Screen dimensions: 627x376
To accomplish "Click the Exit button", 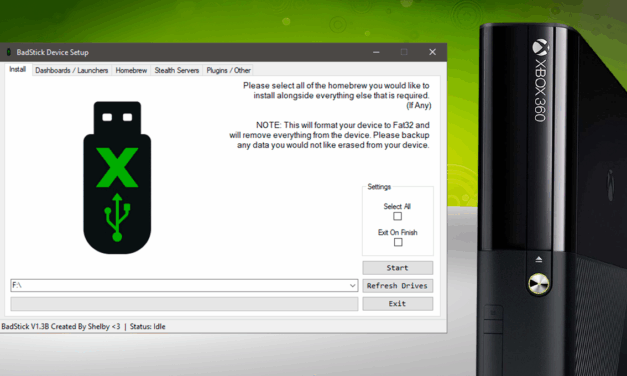I will click(x=397, y=304).
